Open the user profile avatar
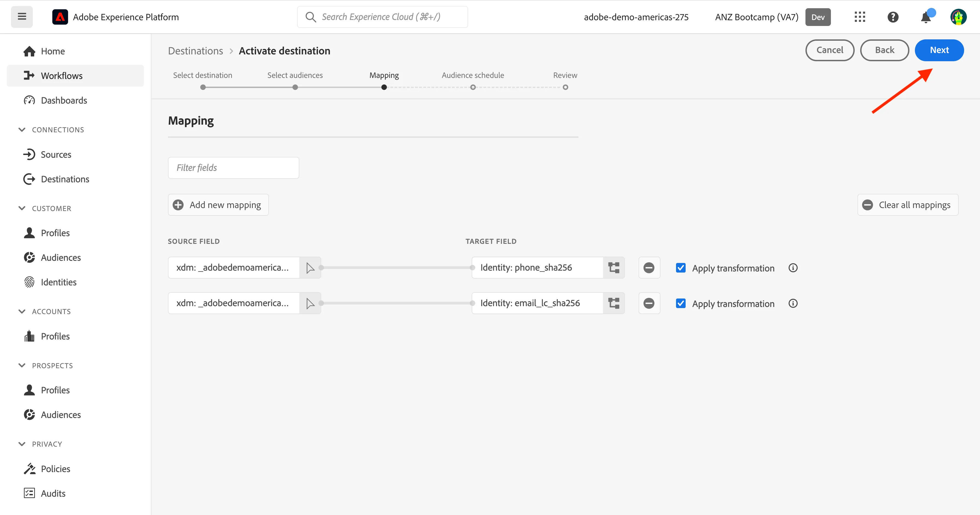This screenshot has width=980, height=515. 958,17
